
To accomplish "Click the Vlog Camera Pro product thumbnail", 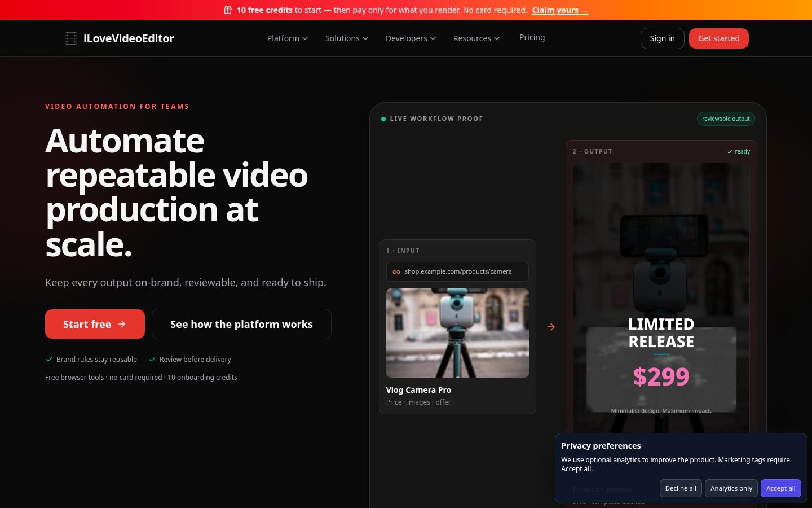I will coord(457,333).
